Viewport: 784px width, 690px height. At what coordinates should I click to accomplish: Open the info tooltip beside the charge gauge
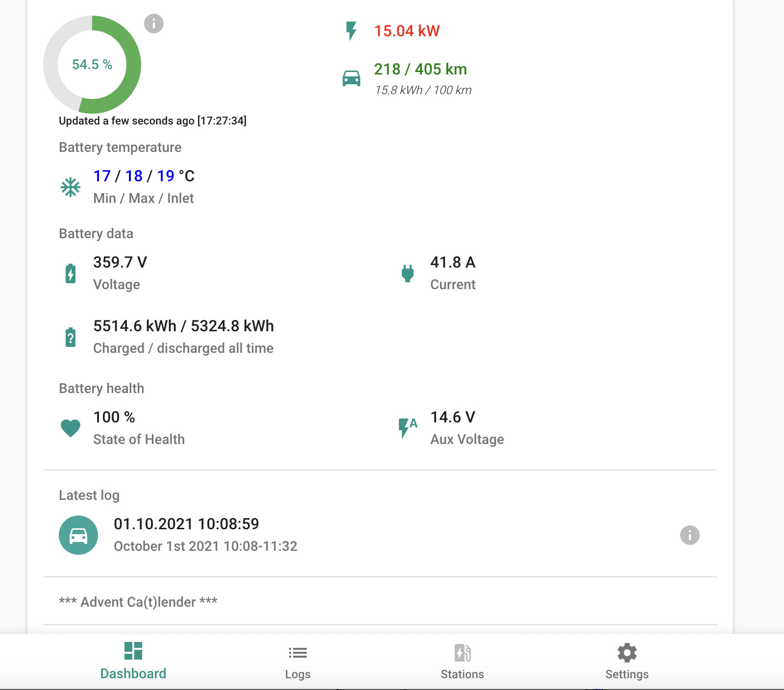(x=153, y=22)
